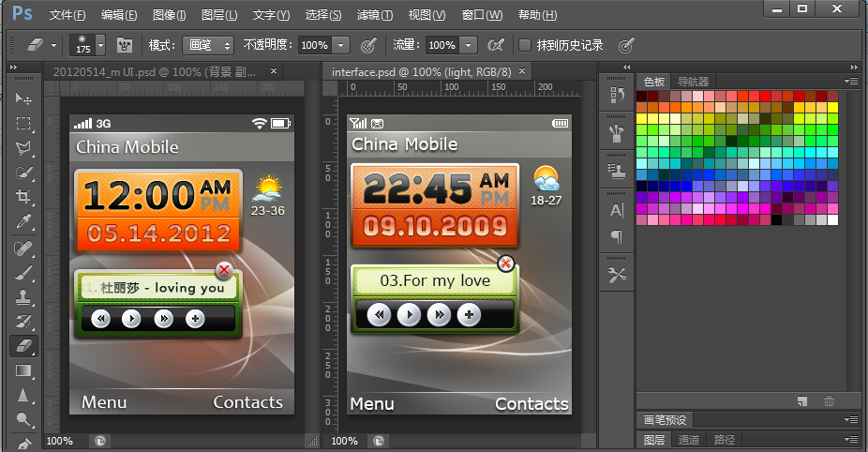This screenshot has height=452, width=868.
Task: Switch to the Paths tab
Action: coord(725,440)
